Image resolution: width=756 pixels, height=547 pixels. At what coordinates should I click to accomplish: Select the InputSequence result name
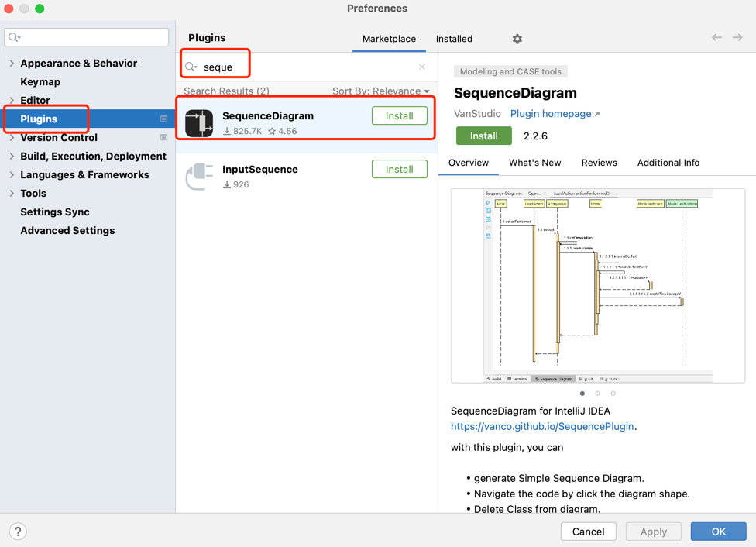260,170
